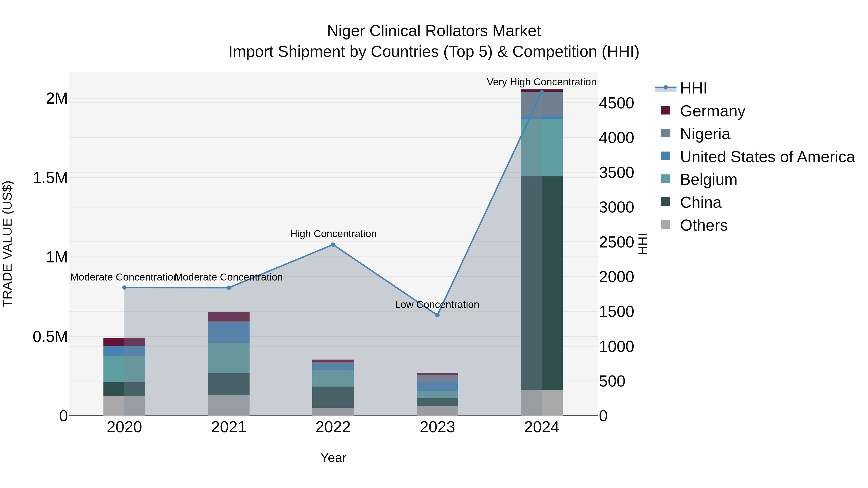This screenshot has height=488, width=868.
Task: Click the '1.5M' left axis tick label
Action: point(50,178)
